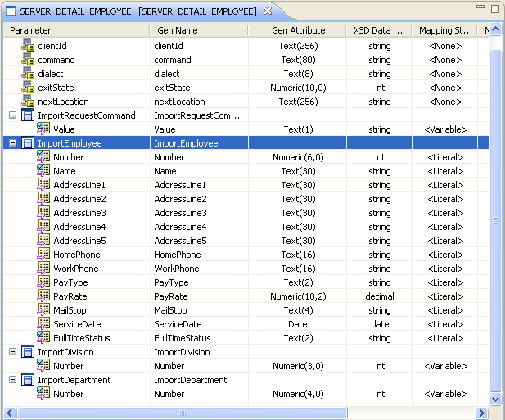Click the HomePhone attribute icon

(44, 255)
